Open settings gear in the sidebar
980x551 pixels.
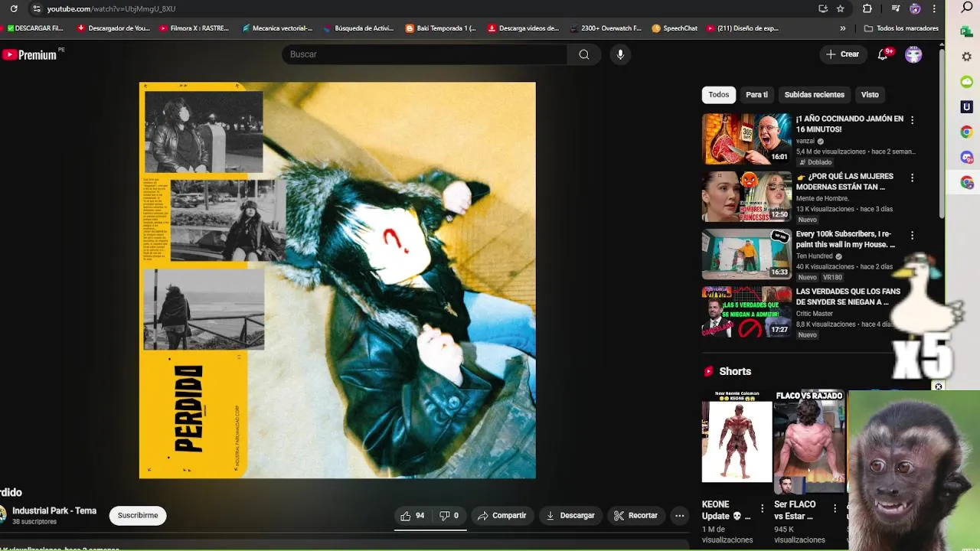[967, 57]
